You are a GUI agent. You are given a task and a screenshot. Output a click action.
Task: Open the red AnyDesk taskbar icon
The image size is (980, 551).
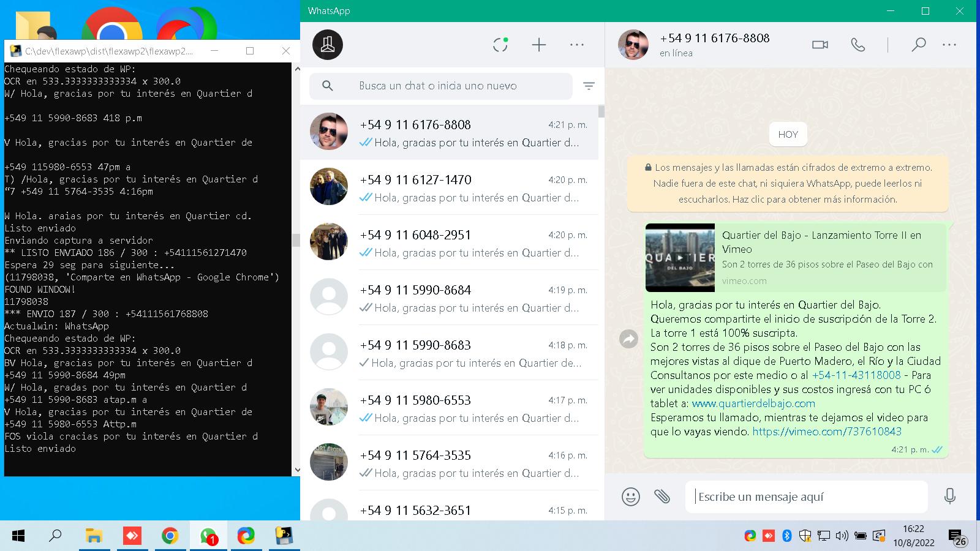(132, 536)
